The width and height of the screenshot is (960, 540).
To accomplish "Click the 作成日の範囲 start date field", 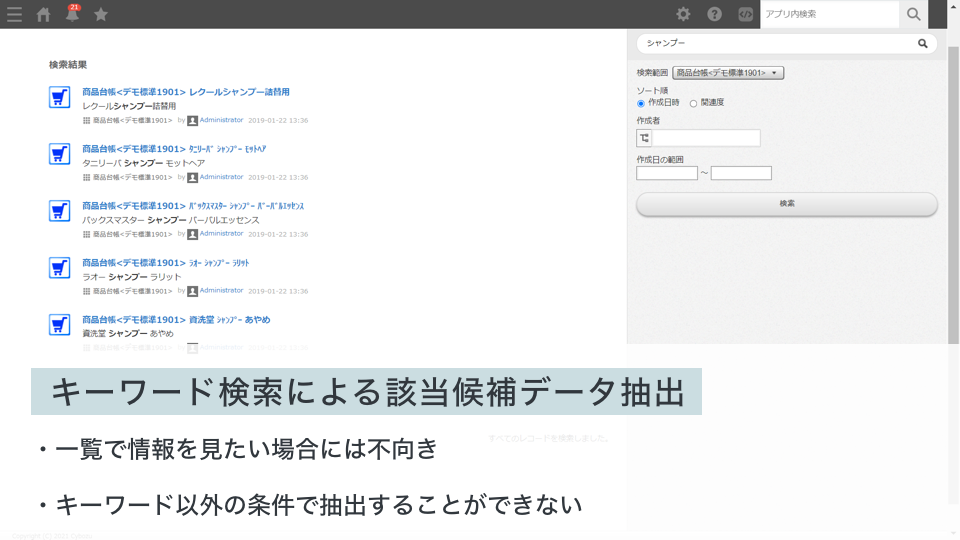I will pos(667,173).
